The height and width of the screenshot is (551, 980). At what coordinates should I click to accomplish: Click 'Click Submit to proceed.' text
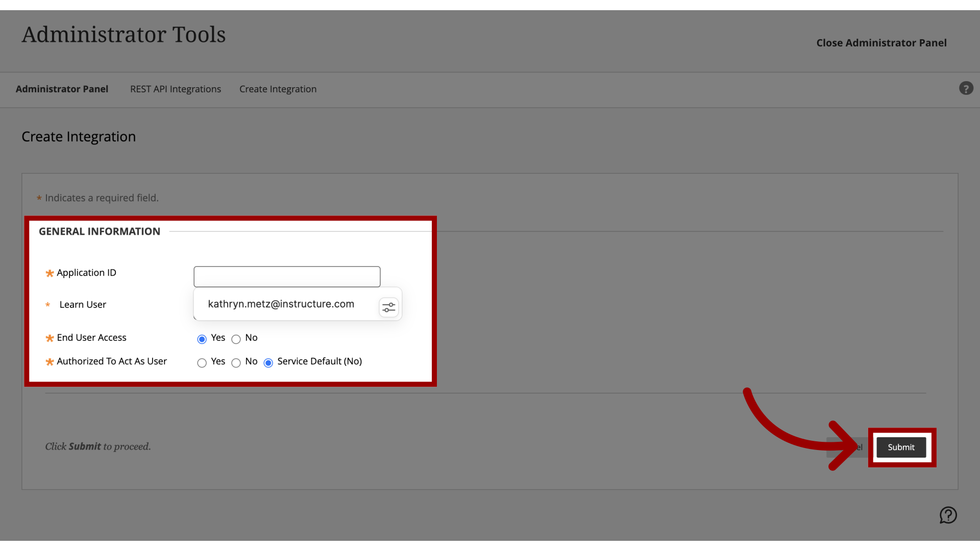[98, 446]
